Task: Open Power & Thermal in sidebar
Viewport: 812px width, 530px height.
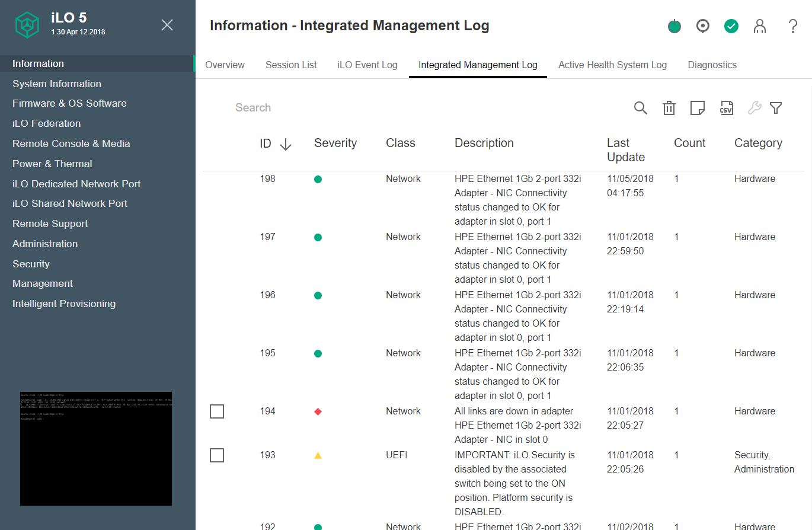Action: 52,164
